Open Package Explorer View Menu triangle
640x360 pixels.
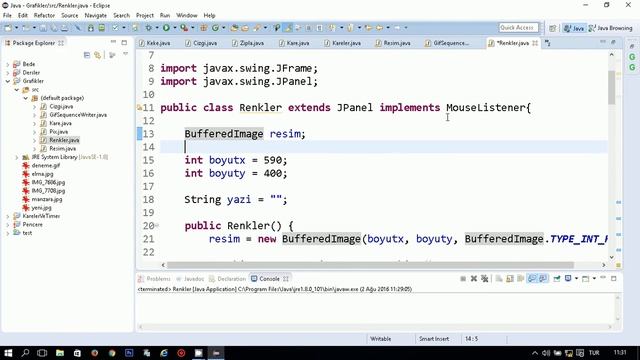click(x=125, y=54)
